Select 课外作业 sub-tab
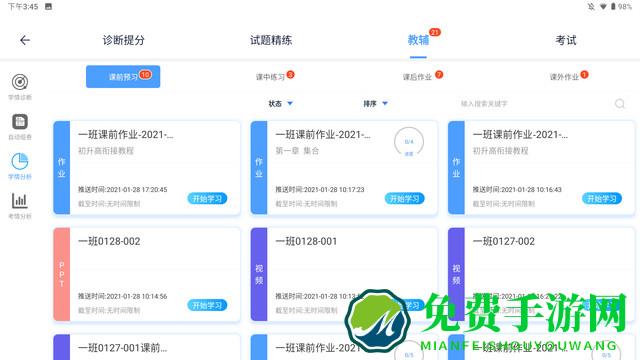 pos(564,77)
